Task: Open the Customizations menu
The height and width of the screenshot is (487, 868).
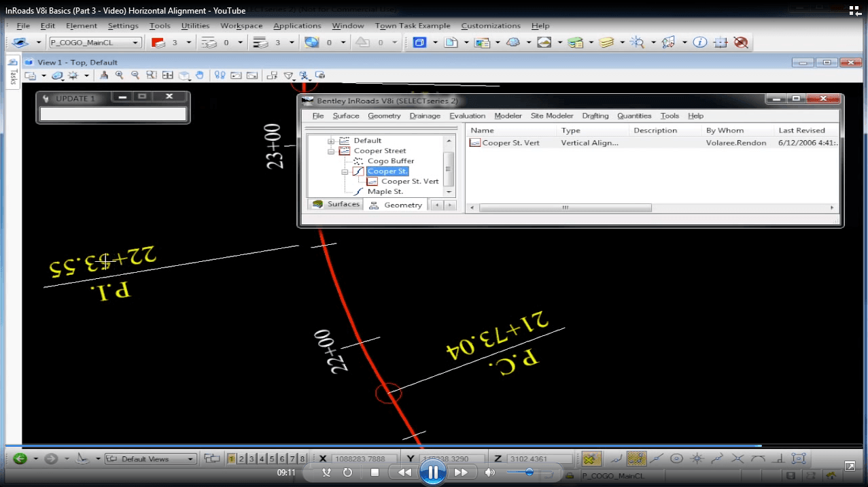Action: tap(491, 26)
